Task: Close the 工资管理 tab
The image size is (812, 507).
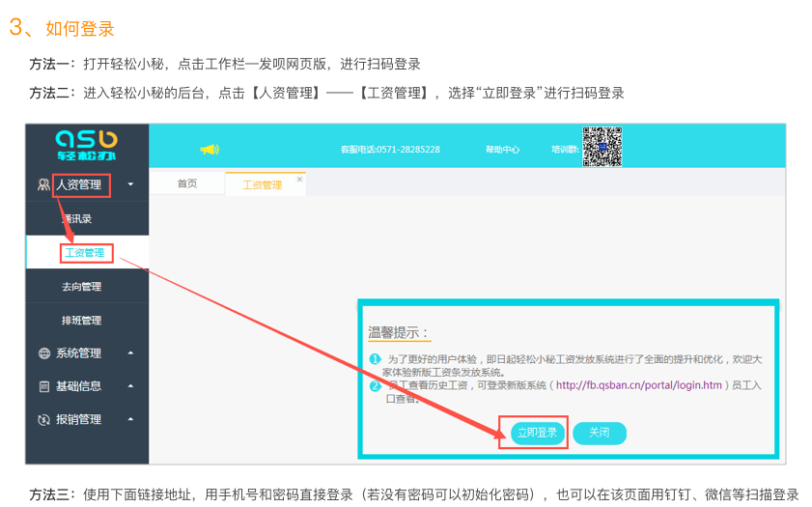Action: point(299,180)
